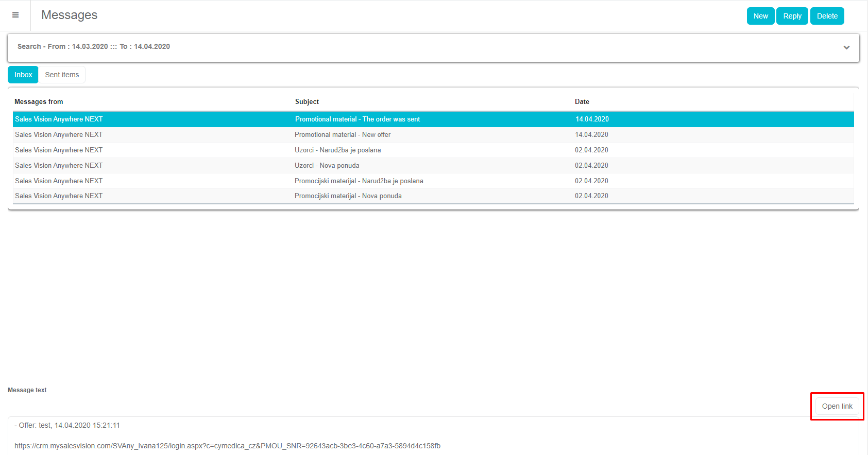Switch to the Inbox tab
This screenshot has width=868, height=455.
23,75
